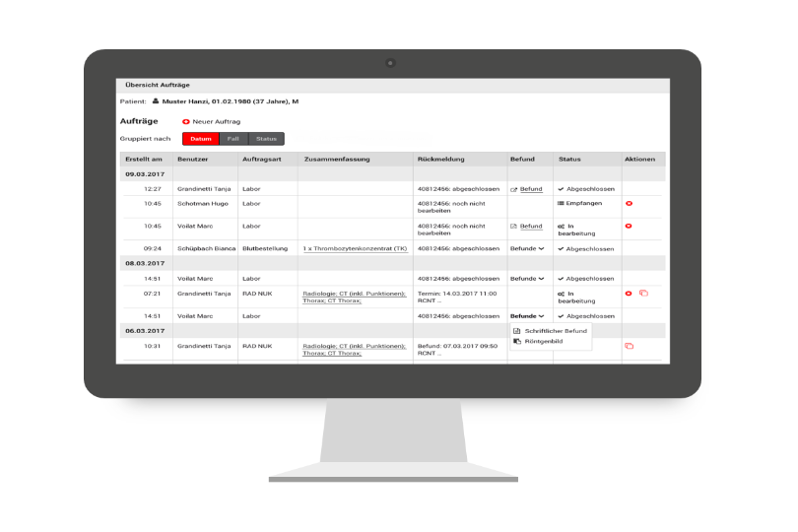The width and height of the screenshot is (798, 532).
Task: Delete the Grandinetti Tanja 07:21 RAD NUK order
Action: (629, 294)
